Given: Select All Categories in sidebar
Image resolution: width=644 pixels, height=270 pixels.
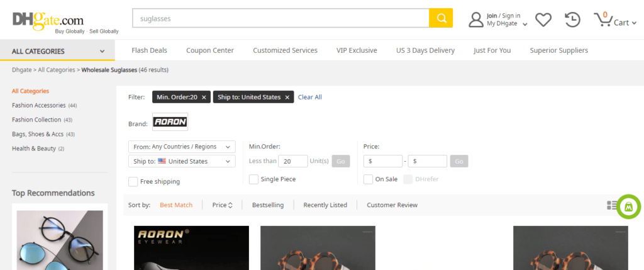Looking at the screenshot, I should (30, 91).
